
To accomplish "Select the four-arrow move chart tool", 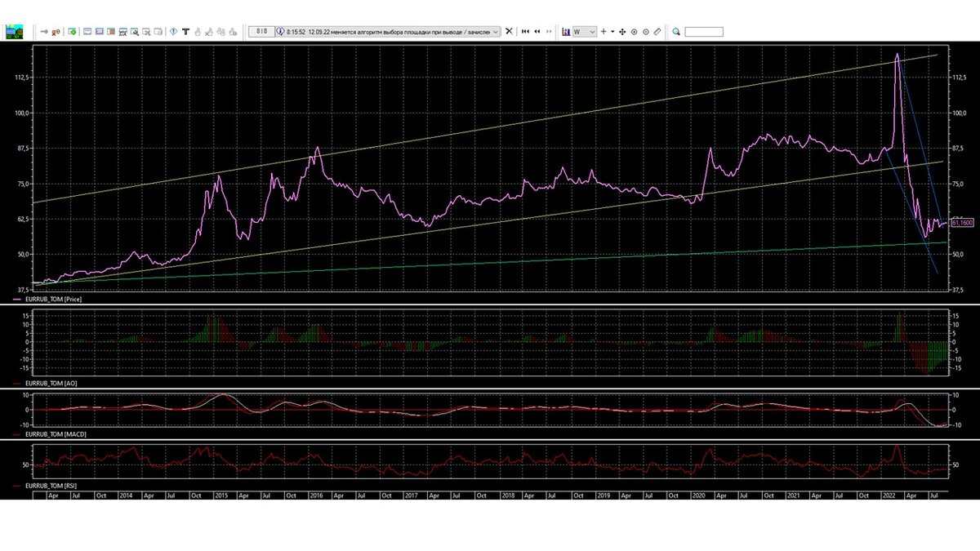I will point(622,32).
